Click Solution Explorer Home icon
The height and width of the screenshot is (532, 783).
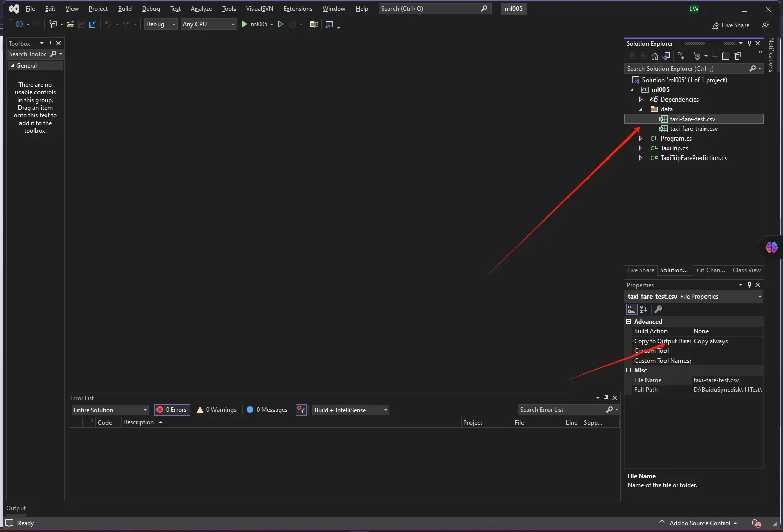(x=654, y=56)
